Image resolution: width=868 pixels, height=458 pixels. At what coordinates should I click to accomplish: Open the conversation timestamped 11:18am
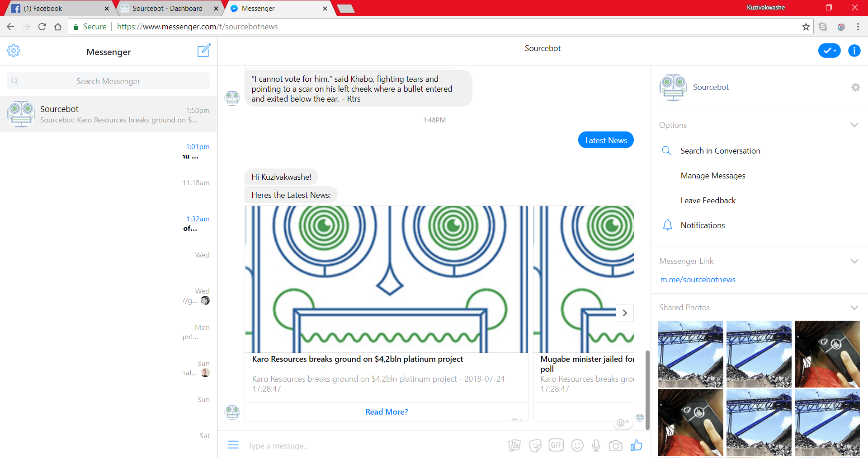(108, 186)
